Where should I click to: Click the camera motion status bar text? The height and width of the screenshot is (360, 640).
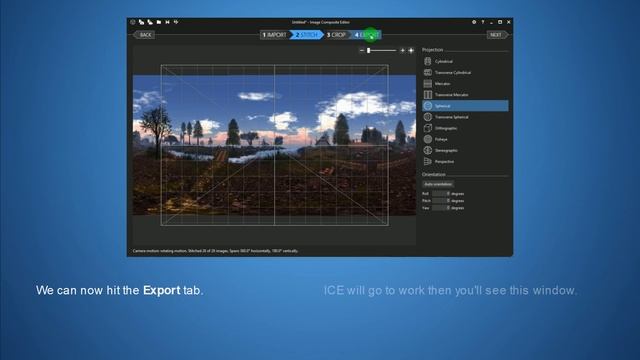click(215, 251)
